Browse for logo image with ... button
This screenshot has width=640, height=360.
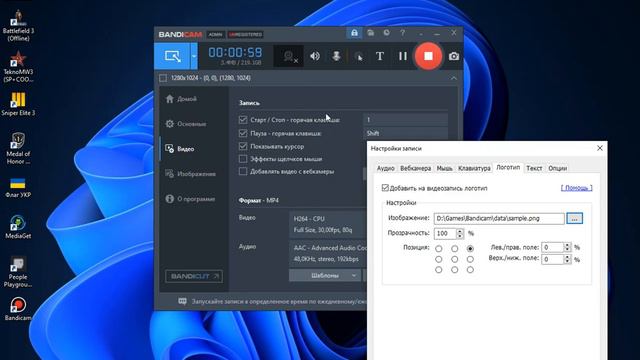coord(574,218)
